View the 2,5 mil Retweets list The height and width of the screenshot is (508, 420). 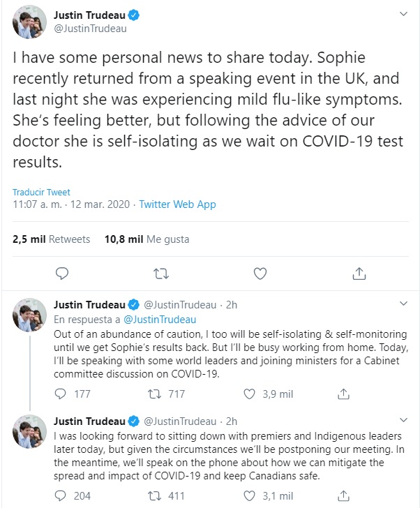coord(51,239)
